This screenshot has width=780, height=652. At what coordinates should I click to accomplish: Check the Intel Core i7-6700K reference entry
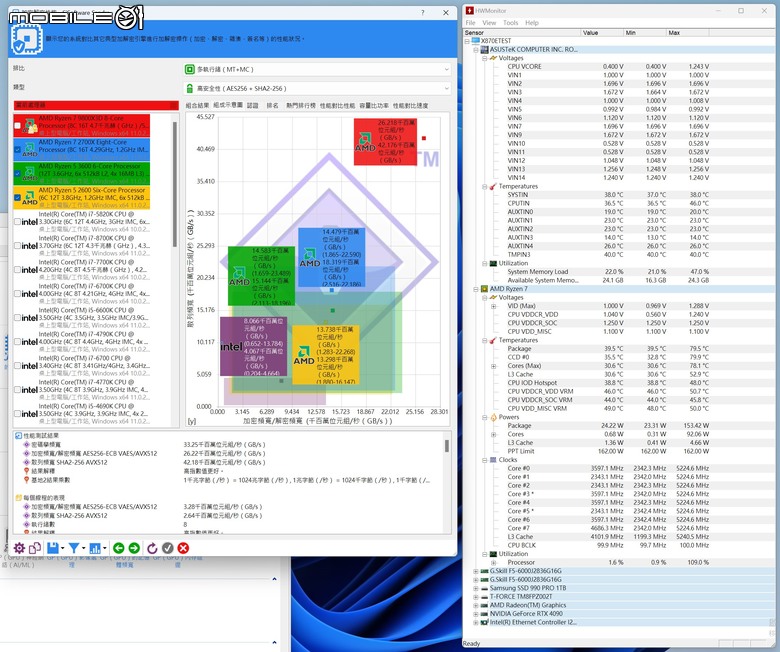[18, 293]
